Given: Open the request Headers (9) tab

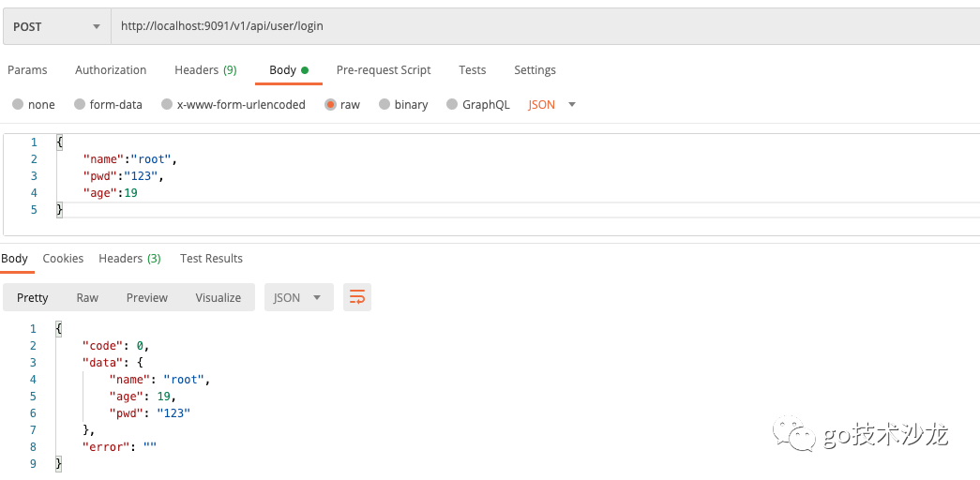Looking at the screenshot, I should pyautogui.click(x=205, y=70).
